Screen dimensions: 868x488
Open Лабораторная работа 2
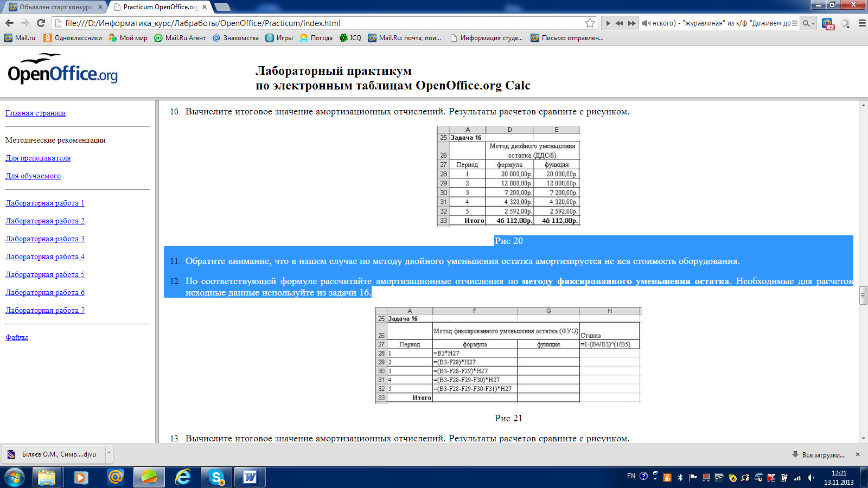coord(45,221)
